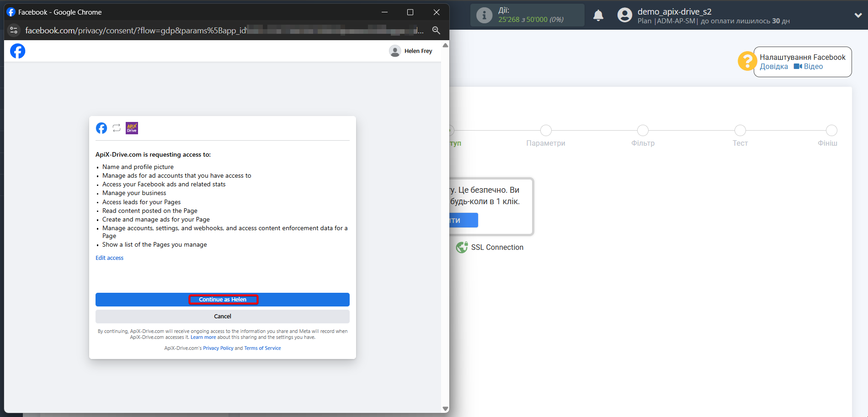868x417 pixels.
Task: Open the user account avatar icon
Action: click(x=625, y=16)
